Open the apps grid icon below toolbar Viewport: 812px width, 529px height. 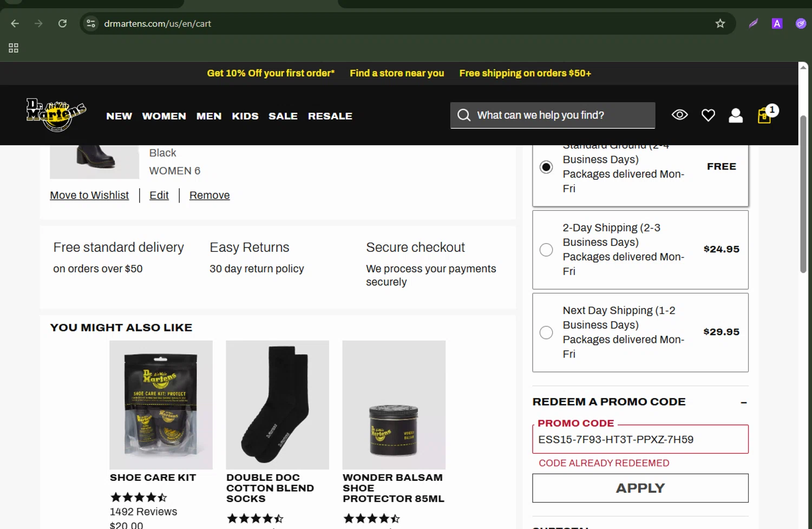14,48
